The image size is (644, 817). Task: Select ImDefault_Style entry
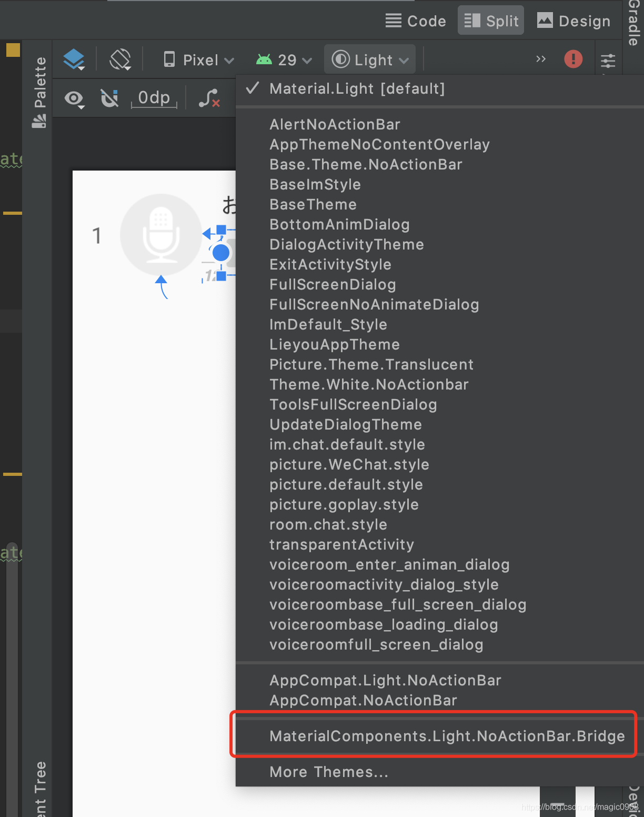coord(440,324)
